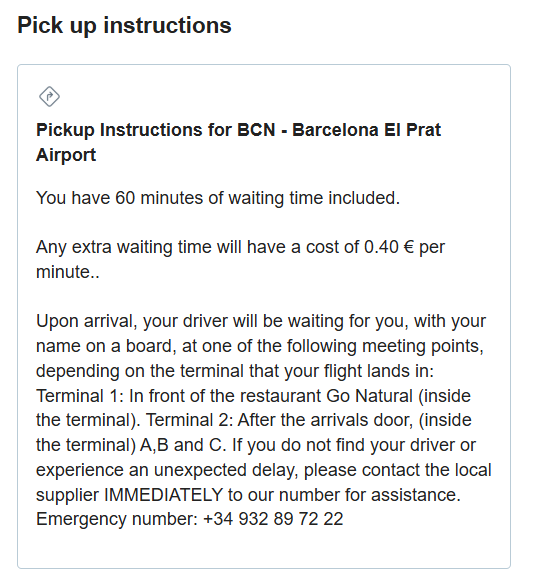Viewport: 535px width, 573px height.
Task: Click the 'minute..' trailing text
Action: coord(68,272)
